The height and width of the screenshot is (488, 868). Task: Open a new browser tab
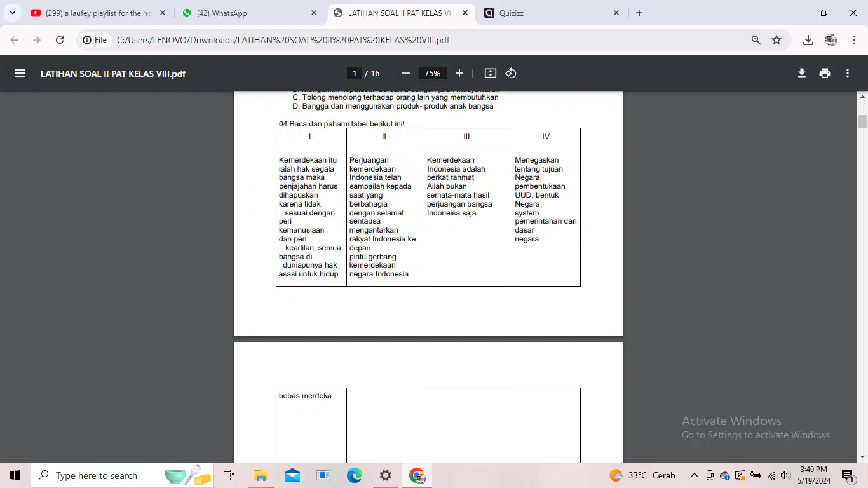pos(639,13)
